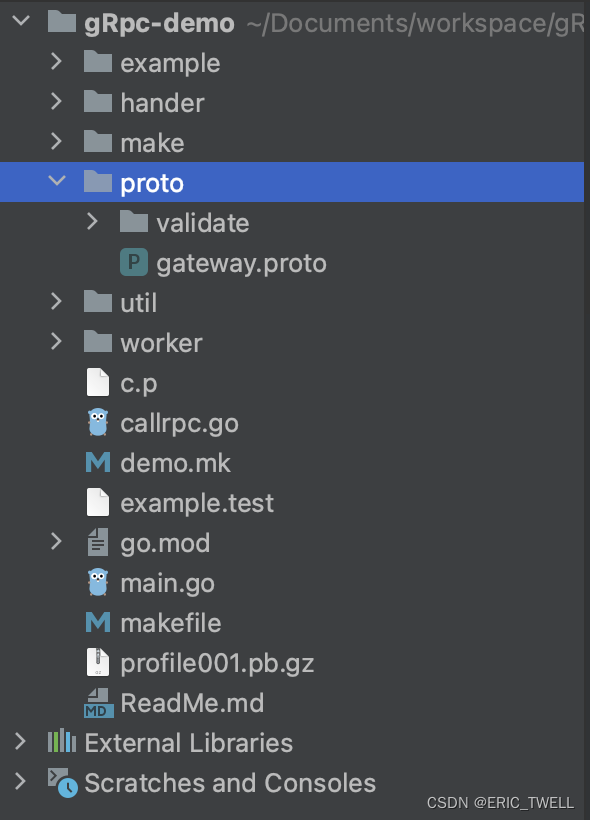The height and width of the screenshot is (820, 590).
Task: Click the Markdown MD icon for ReadMe.md
Action: (x=98, y=703)
